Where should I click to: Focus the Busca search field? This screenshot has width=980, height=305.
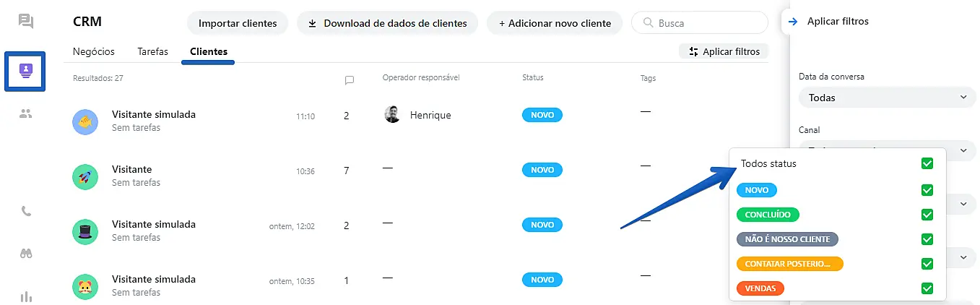tap(708, 23)
